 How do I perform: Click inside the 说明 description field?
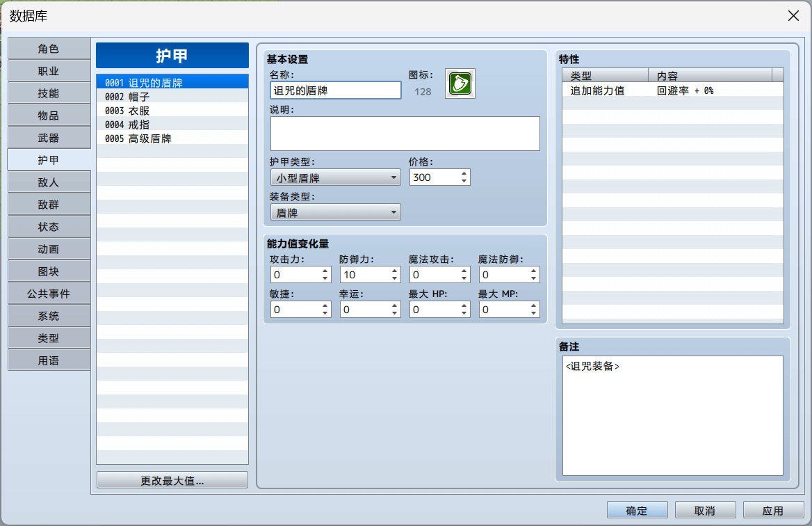pos(405,133)
